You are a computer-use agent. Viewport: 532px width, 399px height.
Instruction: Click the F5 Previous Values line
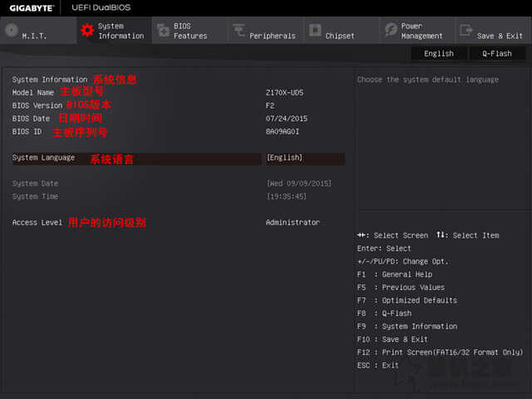(x=401, y=288)
